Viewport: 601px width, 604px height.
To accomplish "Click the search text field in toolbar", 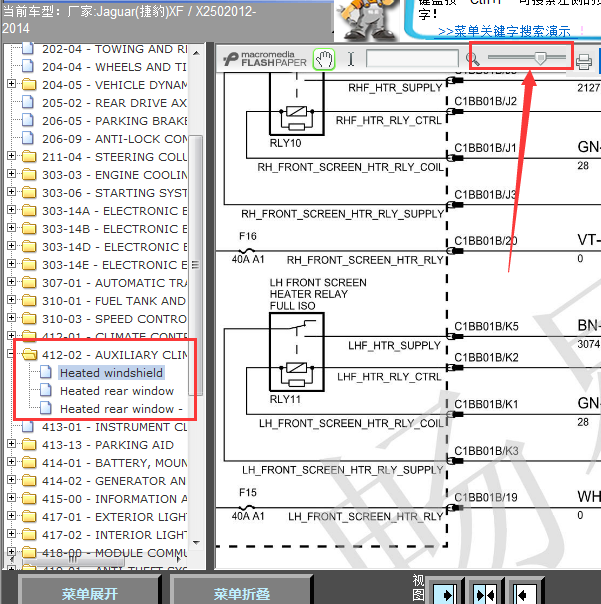I will (412, 59).
